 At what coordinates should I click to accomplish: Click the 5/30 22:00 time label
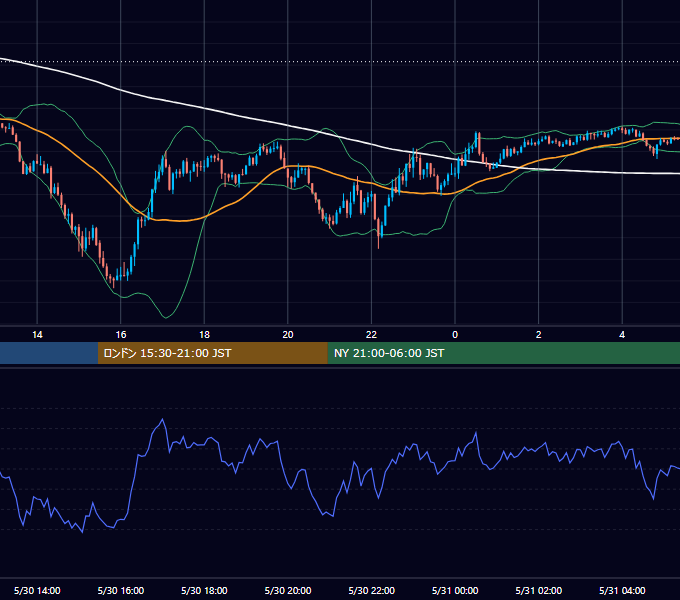pos(372,590)
